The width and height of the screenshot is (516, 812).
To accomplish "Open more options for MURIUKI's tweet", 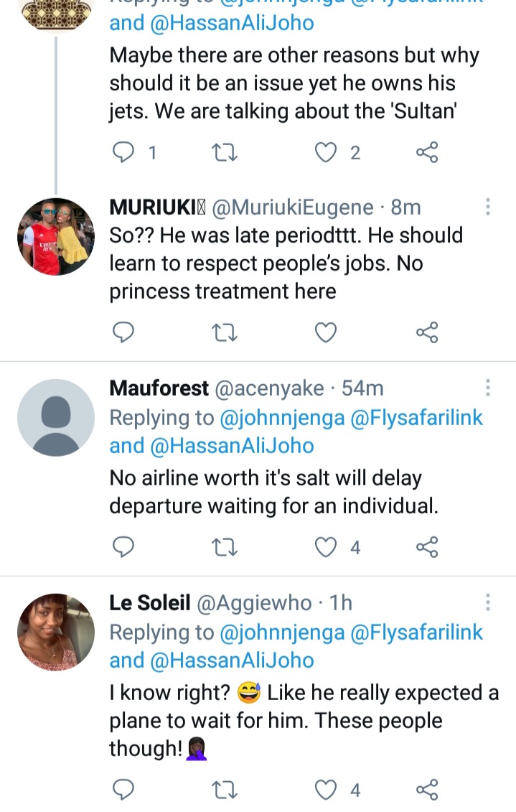I will (x=488, y=207).
